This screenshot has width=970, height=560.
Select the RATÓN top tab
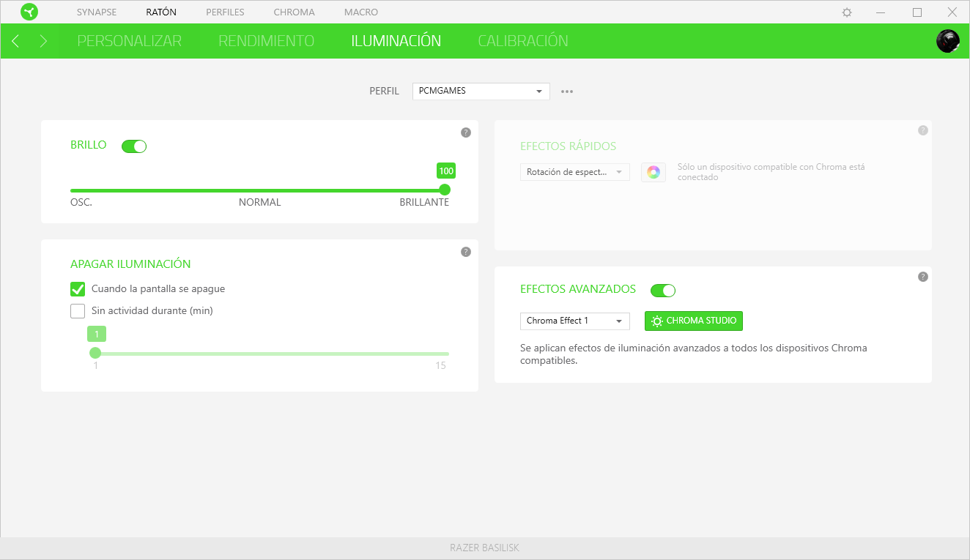point(161,12)
